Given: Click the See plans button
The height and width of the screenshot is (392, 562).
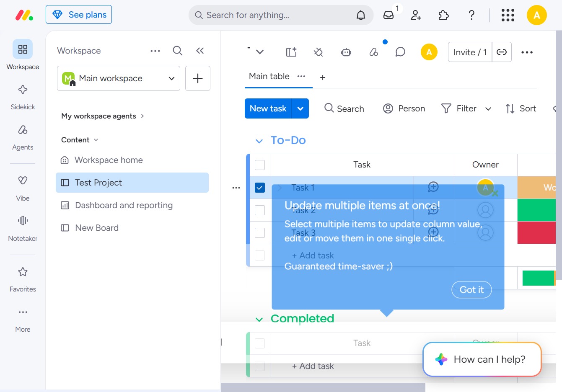Looking at the screenshot, I should (79, 15).
